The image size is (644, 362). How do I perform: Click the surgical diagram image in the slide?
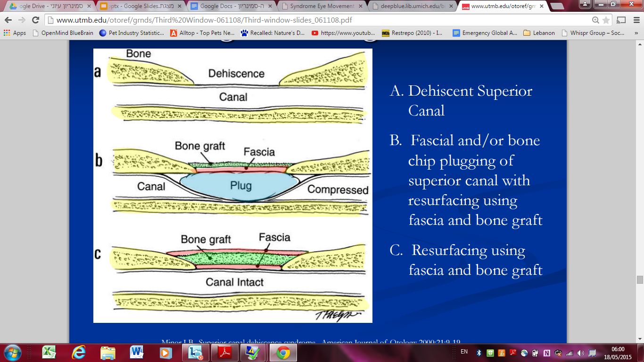(233, 186)
